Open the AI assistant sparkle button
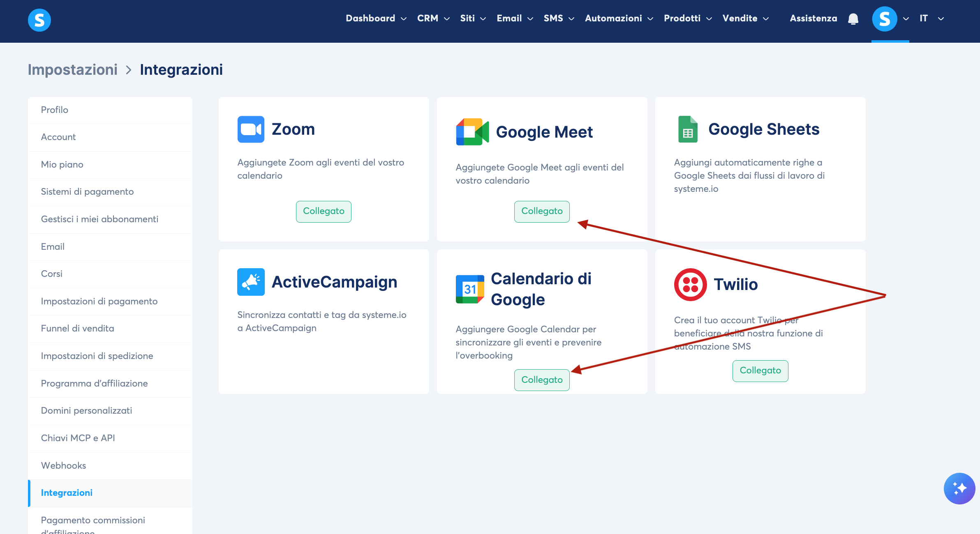The image size is (980, 534). click(x=959, y=488)
